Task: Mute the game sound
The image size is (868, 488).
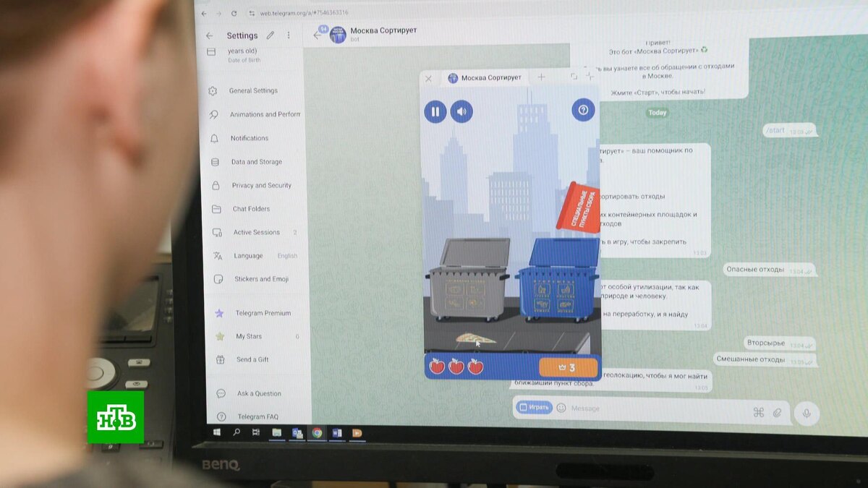Action: (x=461, y=111)
